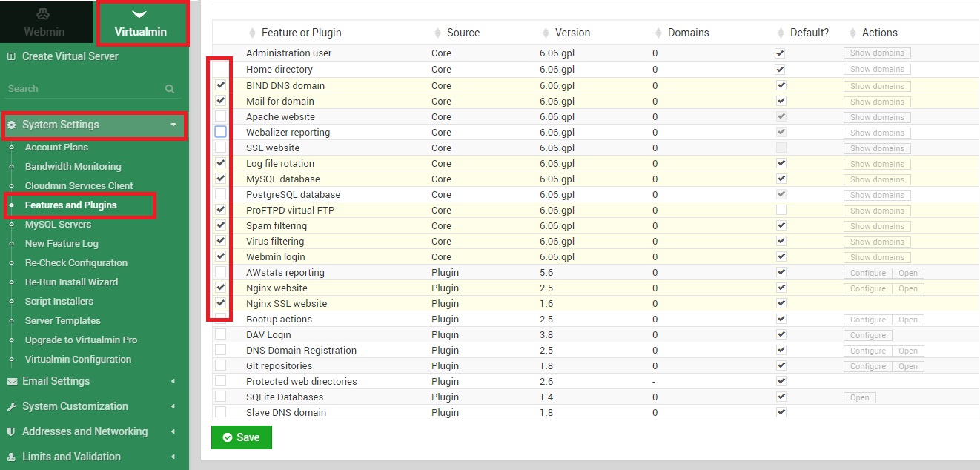Collapse the System Settings section arrow
The height and width of the screenshot is (470, 980).
(173, 125)
